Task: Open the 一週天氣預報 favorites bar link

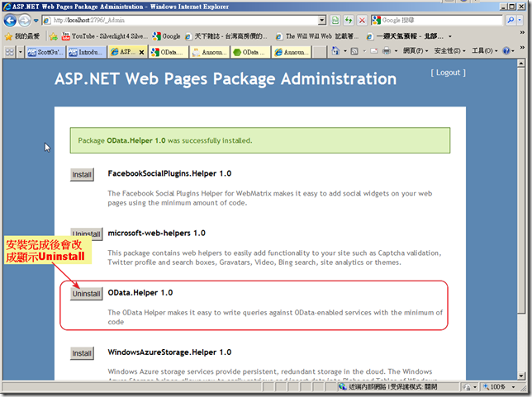Action: point(405,36)
